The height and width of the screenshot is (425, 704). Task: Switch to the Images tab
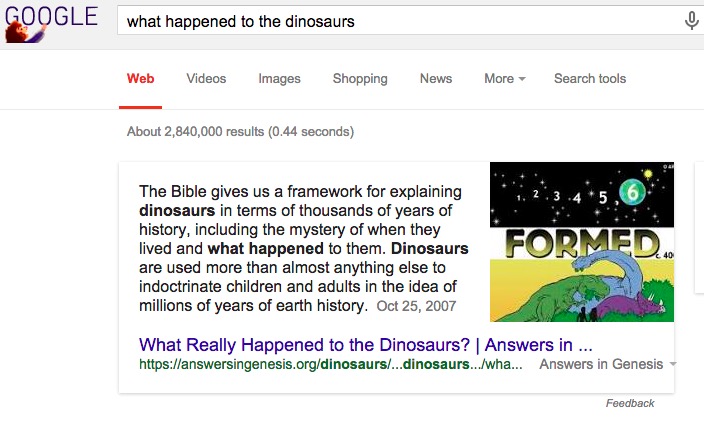(279, 79)
